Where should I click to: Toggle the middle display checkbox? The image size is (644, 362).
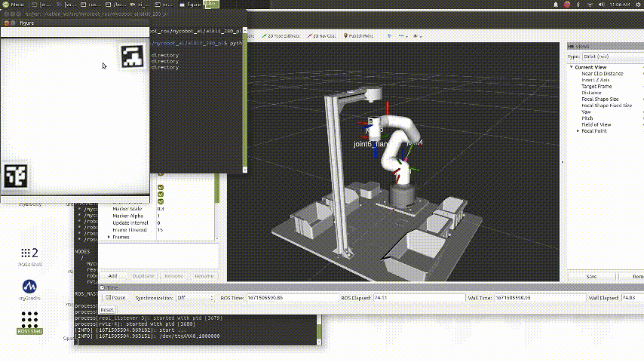click(x=160, y=193)
